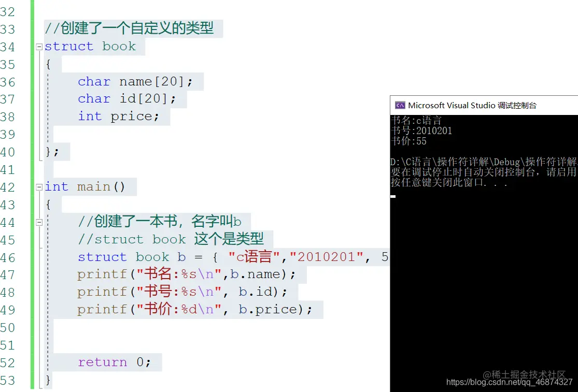
Task: Click line number 51
Action: pos(8,345)
